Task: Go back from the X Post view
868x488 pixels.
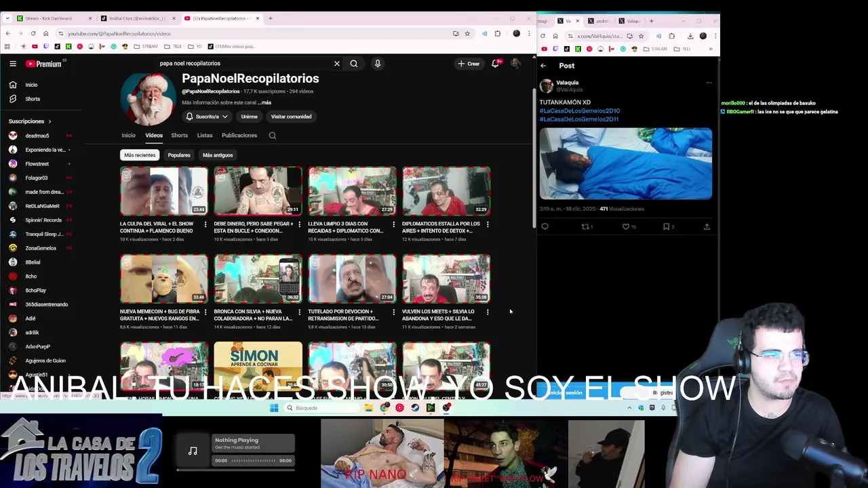Action: [x=543, y=66]
